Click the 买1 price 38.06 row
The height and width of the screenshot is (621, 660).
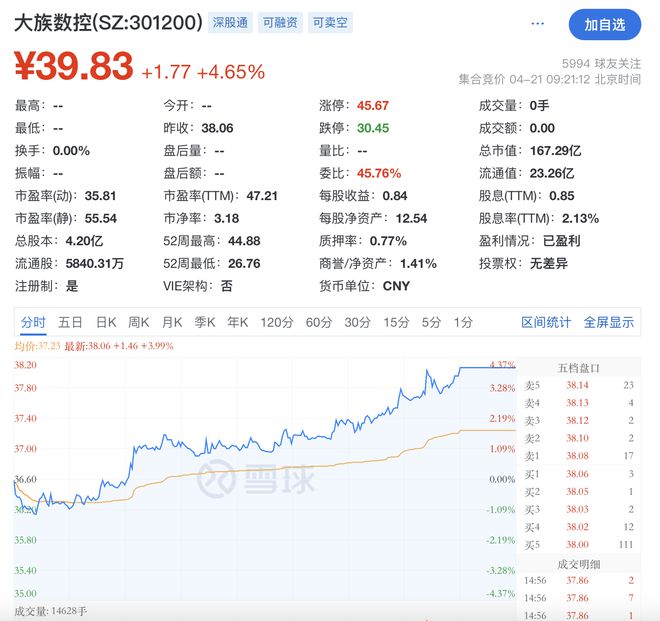point(579,474)
